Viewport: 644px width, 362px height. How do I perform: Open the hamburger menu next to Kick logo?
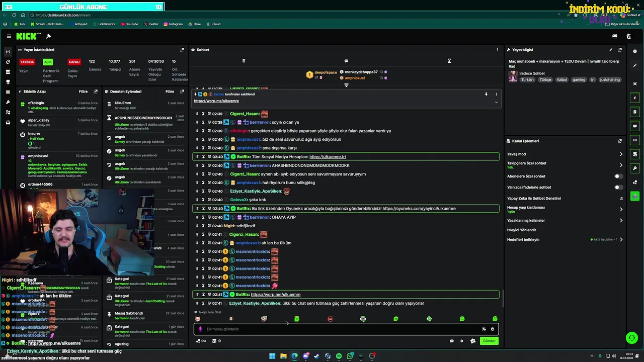point(9,36)
